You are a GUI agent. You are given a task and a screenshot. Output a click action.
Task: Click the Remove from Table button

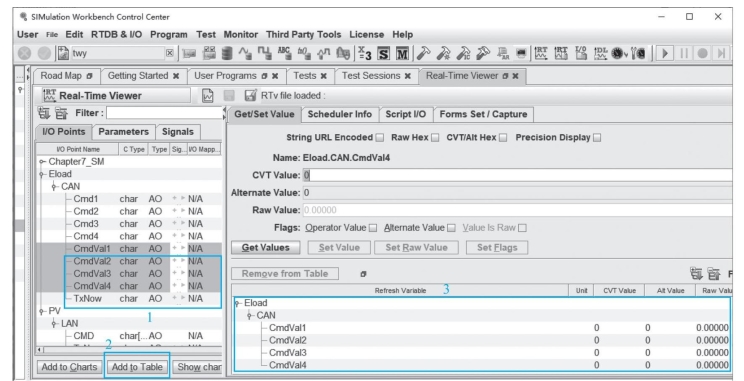[285, 274]
